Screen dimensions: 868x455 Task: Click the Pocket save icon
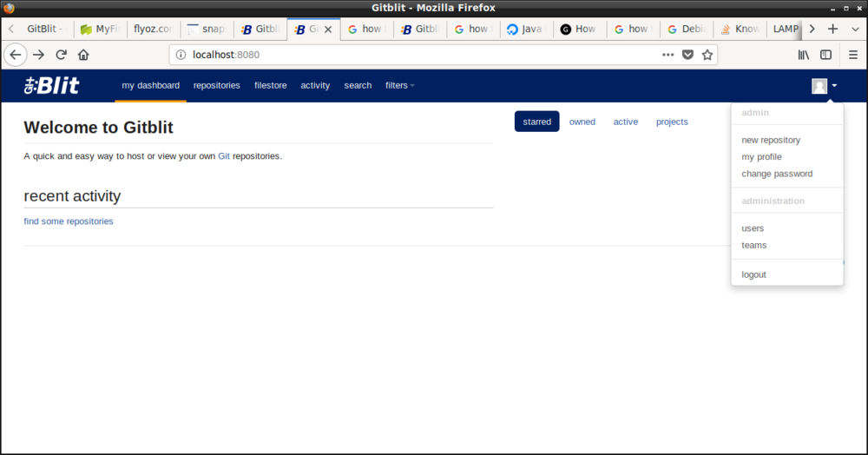point(687,55)
